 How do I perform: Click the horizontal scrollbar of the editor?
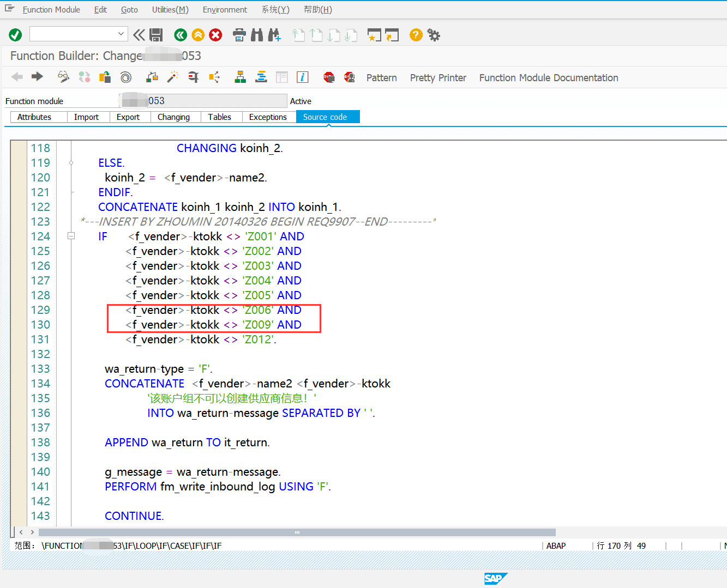297,532
